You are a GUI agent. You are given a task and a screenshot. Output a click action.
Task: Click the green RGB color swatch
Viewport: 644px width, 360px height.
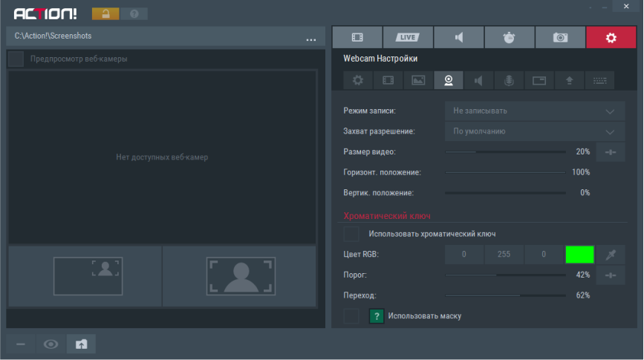(x=580, y=255)
